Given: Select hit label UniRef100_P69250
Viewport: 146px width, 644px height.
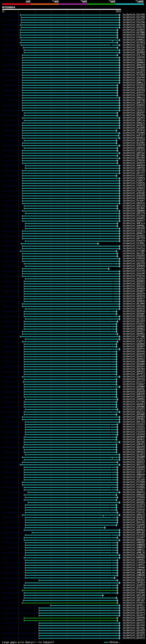Looking at the screenshot, I should click(134, 256).
